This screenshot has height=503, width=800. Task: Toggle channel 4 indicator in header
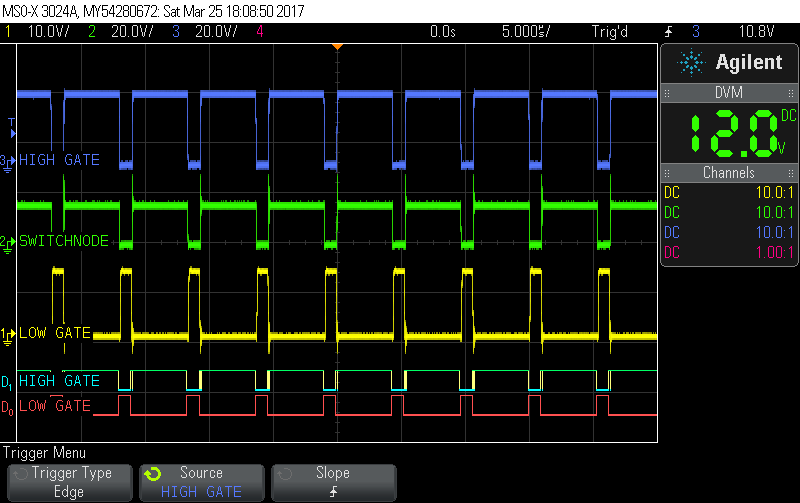(x=260, y=32)
